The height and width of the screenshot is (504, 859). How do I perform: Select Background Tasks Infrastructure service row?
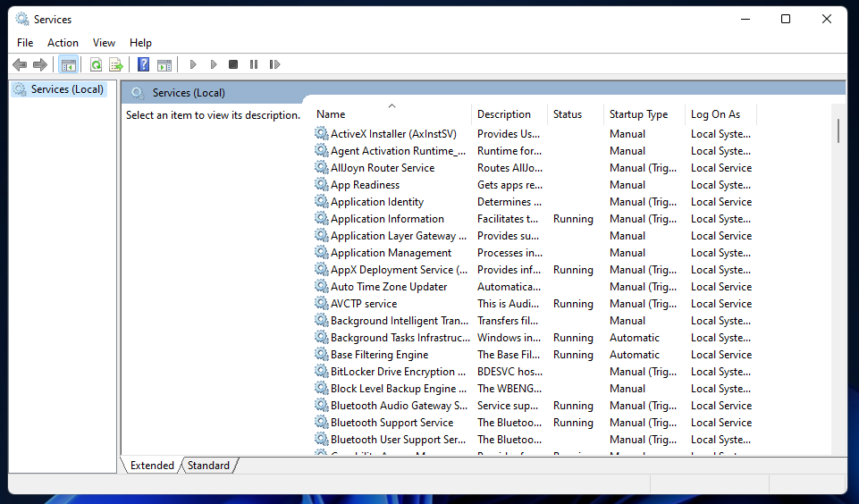(534, 338)
